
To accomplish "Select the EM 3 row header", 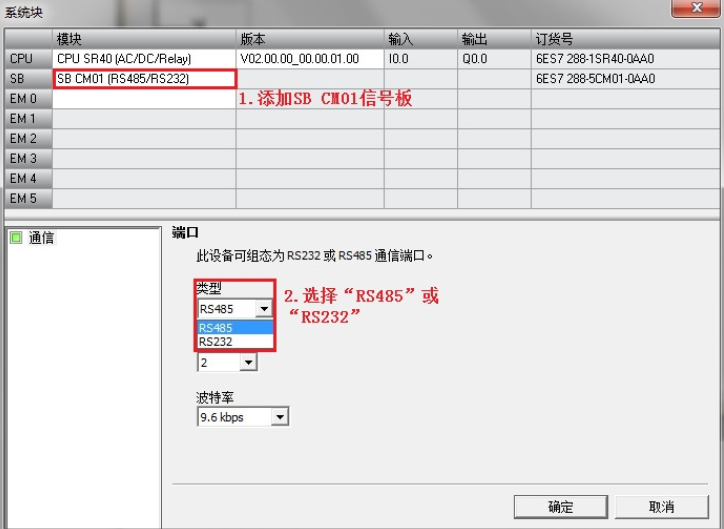I will coord(29,158).
